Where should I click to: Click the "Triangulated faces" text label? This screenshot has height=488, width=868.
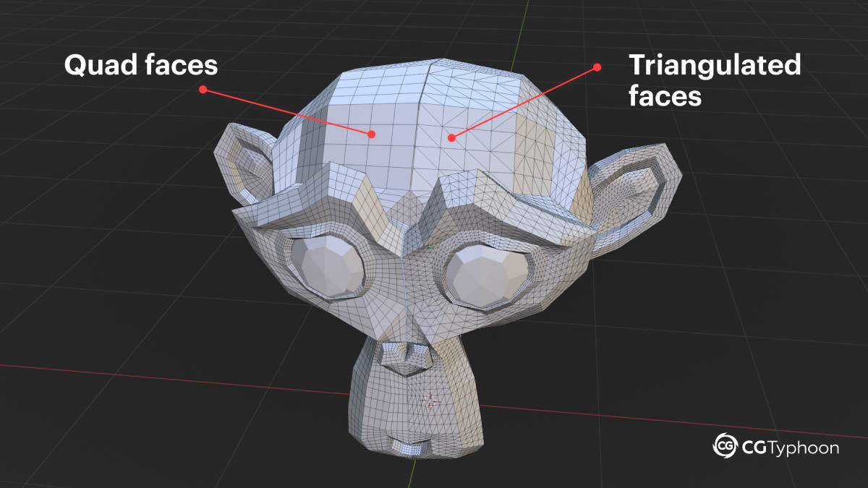tap(714, 80)
